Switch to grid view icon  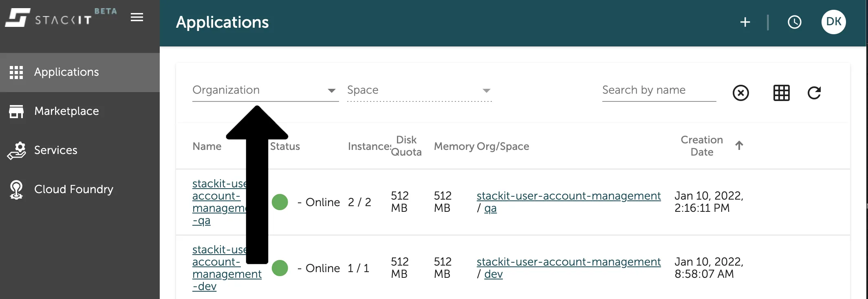[781, 93]
